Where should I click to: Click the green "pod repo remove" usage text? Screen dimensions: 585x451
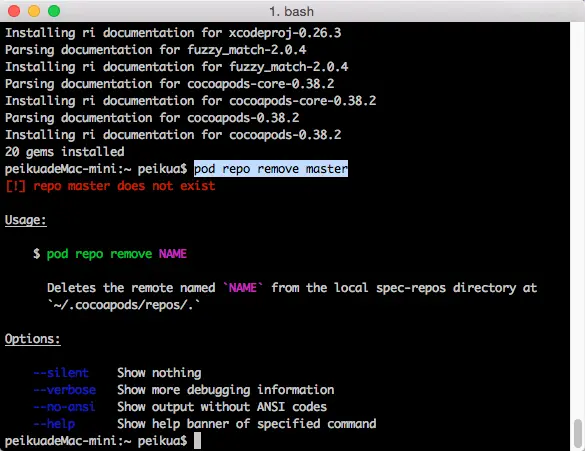pos(99,254)
